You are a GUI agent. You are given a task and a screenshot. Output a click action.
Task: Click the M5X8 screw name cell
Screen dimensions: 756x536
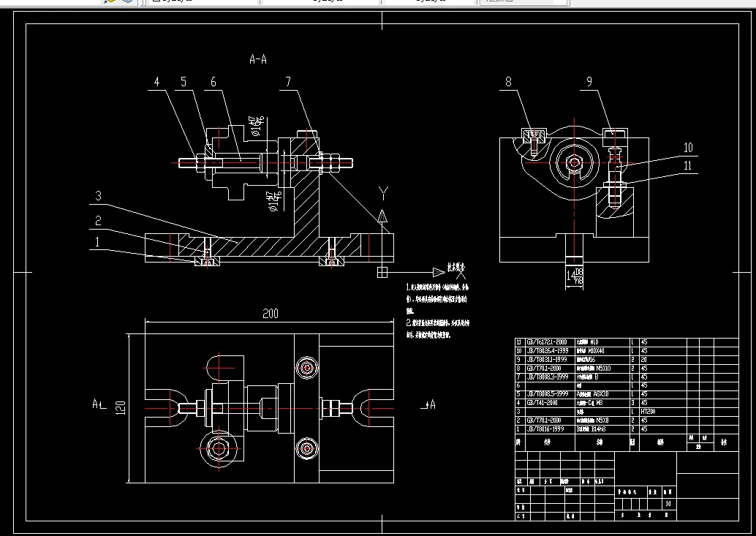[592, 420]
